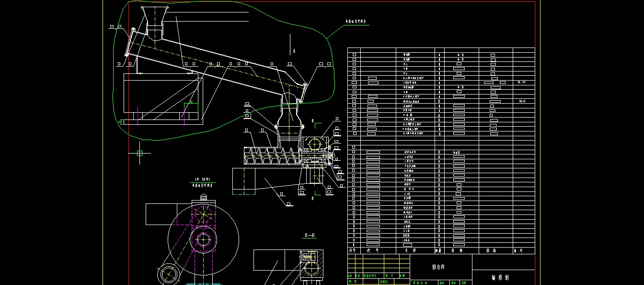Click the "代 号" header cell in parts table
Image resolution: width=644 pixels, height=285 pixels.
click(x=378, y=250)
